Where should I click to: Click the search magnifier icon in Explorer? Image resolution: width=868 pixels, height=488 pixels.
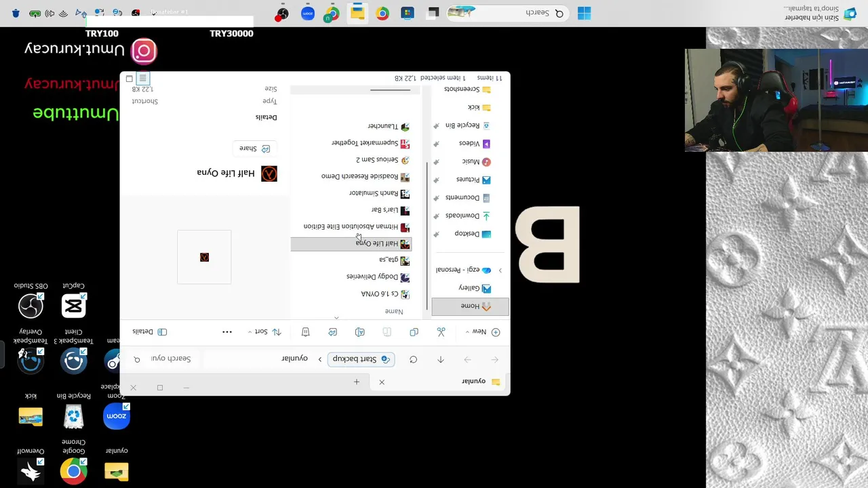pyautogui.click(x=137, y=359)
